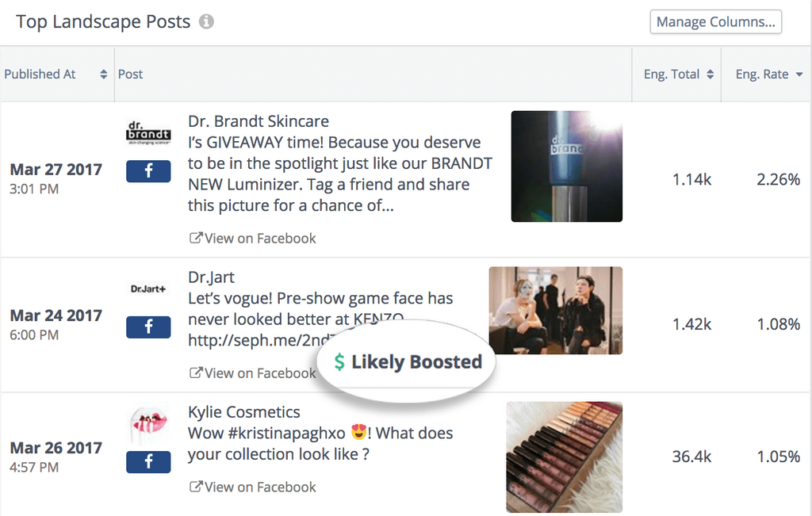Open View on Facebook for Dr. Brandt post

[x=253, y=239]
